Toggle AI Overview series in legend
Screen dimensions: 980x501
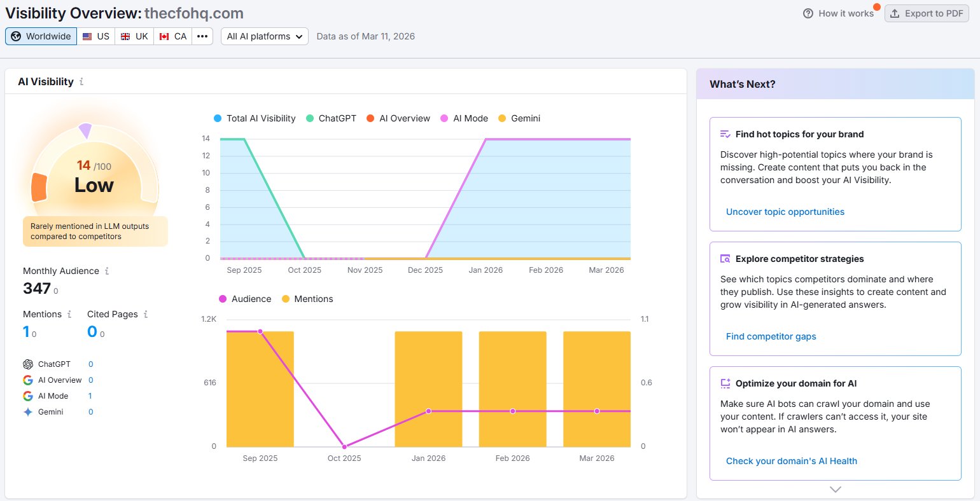398,118
